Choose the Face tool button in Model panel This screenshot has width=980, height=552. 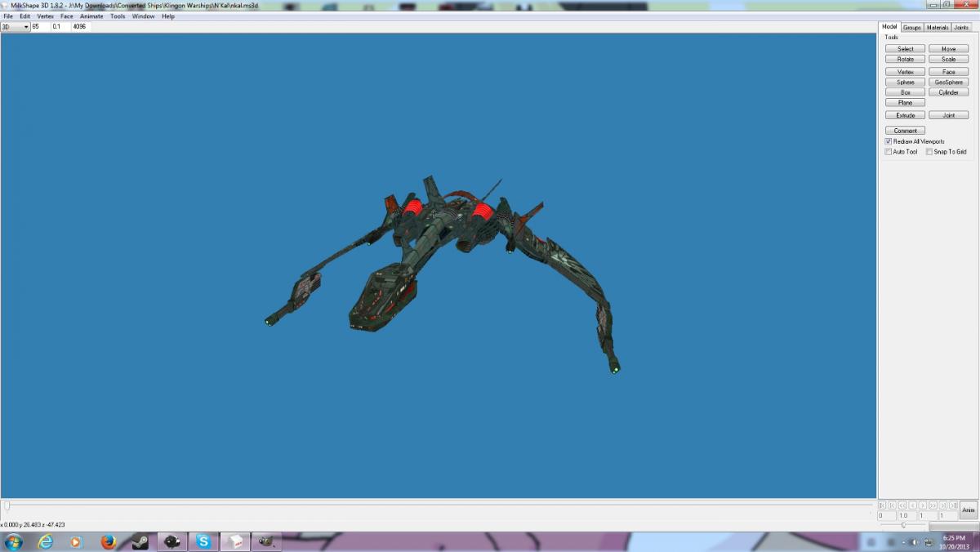pyautogui.click(x=949, y=72)
